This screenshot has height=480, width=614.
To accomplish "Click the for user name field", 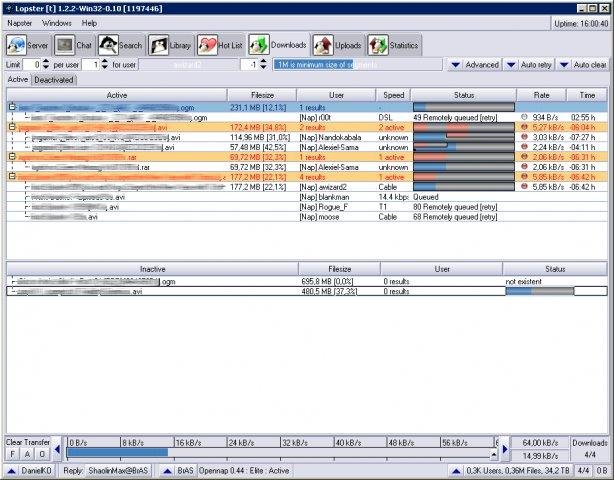I will click(x=188, y=64).
